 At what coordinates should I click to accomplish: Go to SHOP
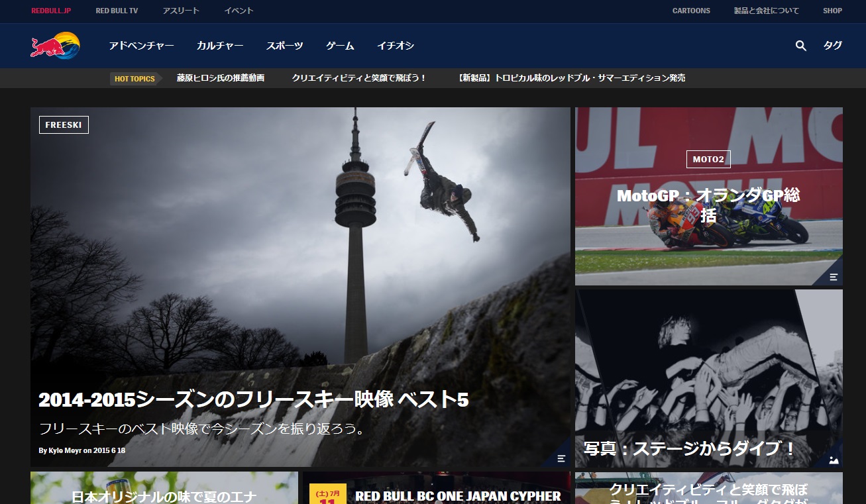832,11
